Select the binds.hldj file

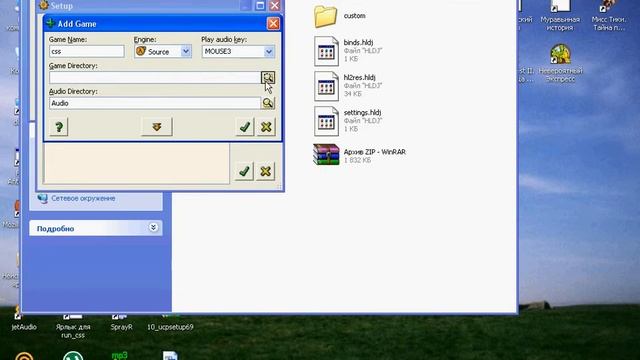(348, 51)
